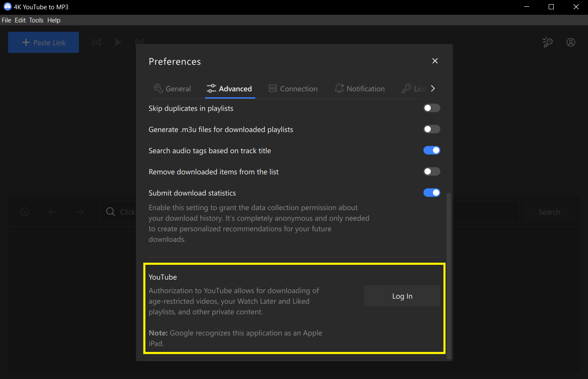Turn off Submit download statistics
The image size is (588, 379).
point(432,193)
